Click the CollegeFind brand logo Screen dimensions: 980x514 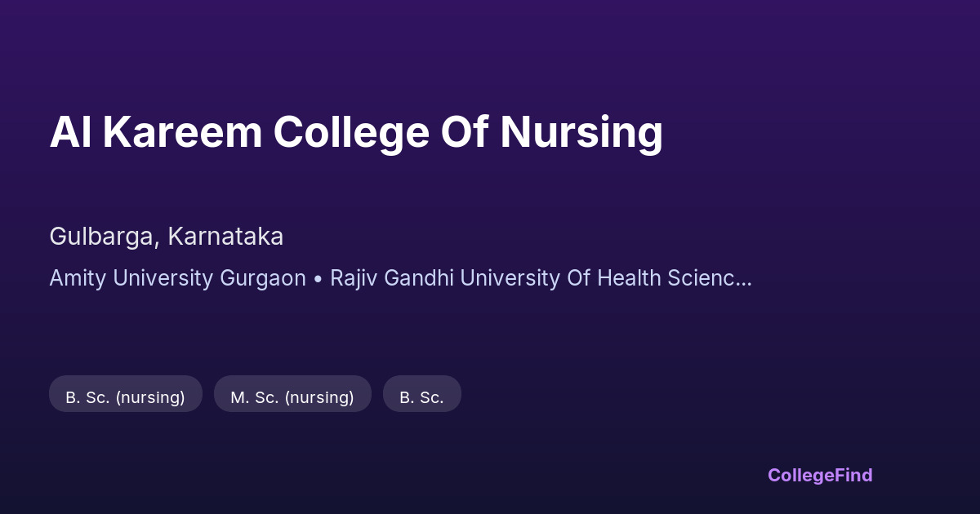(820, 475)
